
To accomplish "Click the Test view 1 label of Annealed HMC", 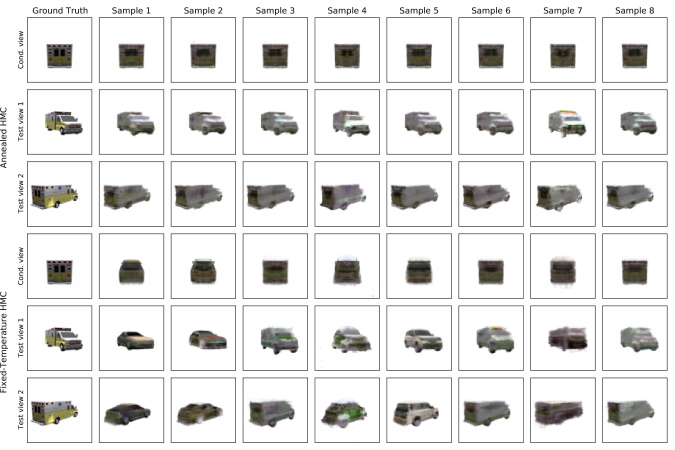I will 21,122.
